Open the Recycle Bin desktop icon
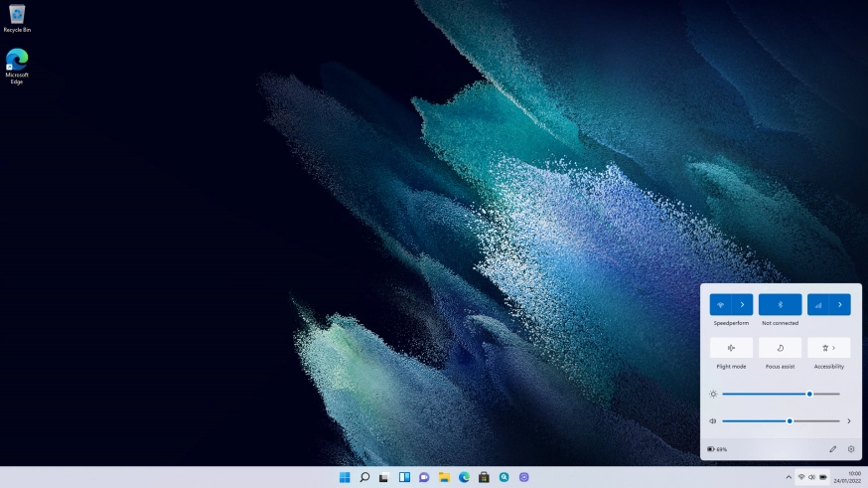The image size is (868, 488). [17, 15]
